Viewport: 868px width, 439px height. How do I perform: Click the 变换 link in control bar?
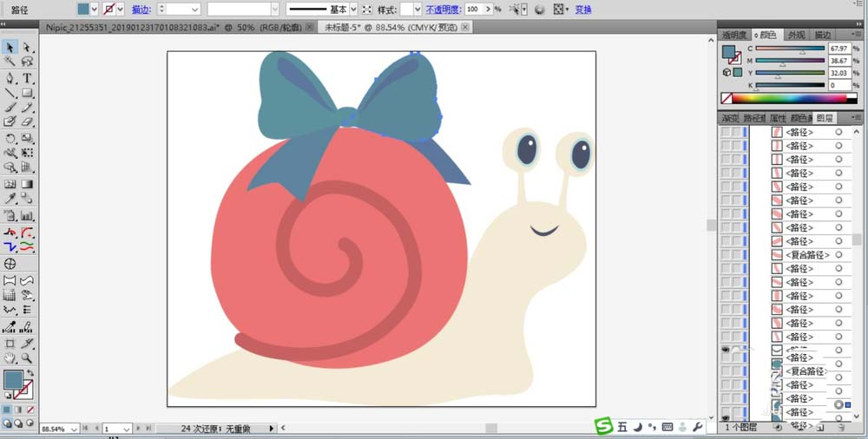coord(583,9)
